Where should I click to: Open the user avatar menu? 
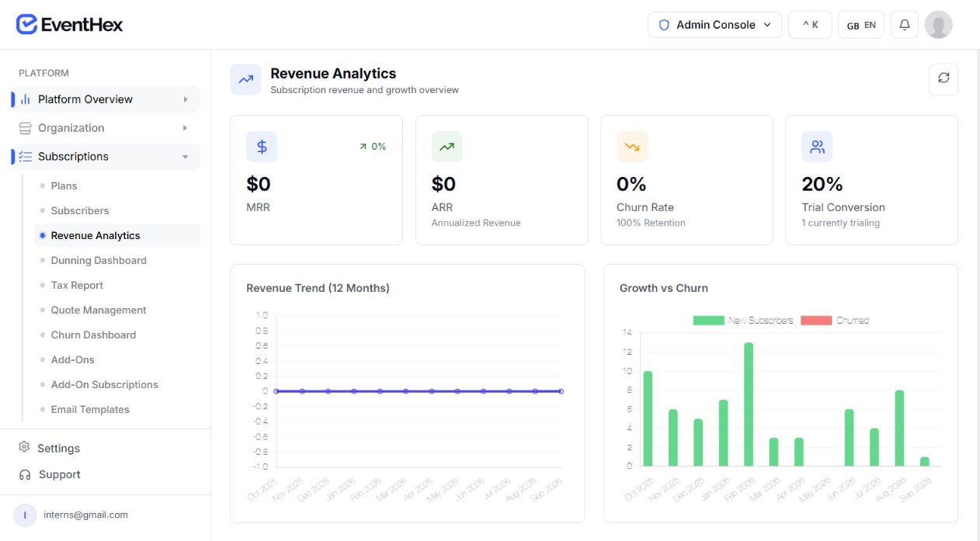939,25
